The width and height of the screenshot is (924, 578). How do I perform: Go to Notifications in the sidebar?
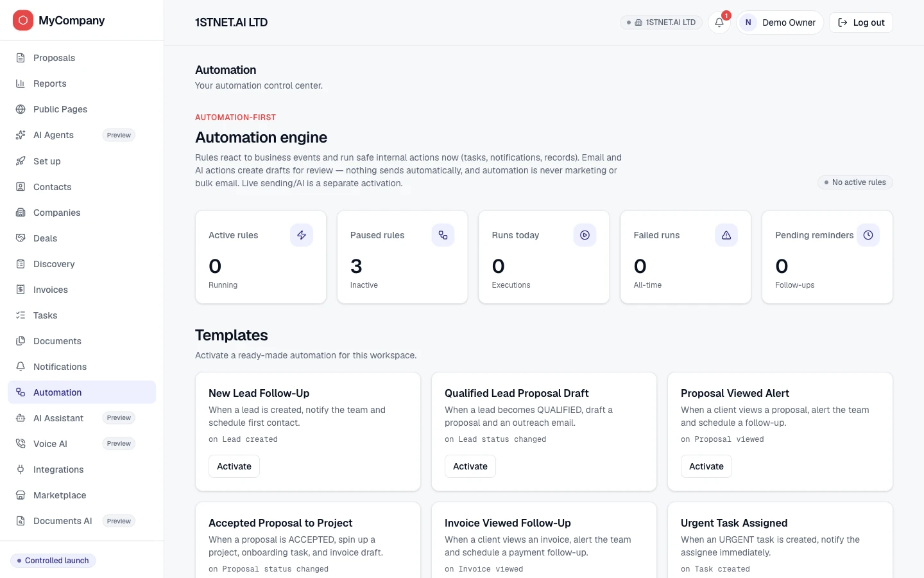coord(81,367)
